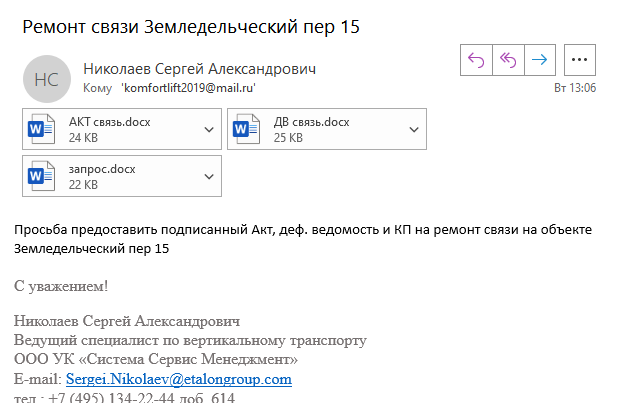Click the Word icon of ДВ связь.docx
Screen dimensions: 618x403
pyautogui.click(x=246, y=129)
